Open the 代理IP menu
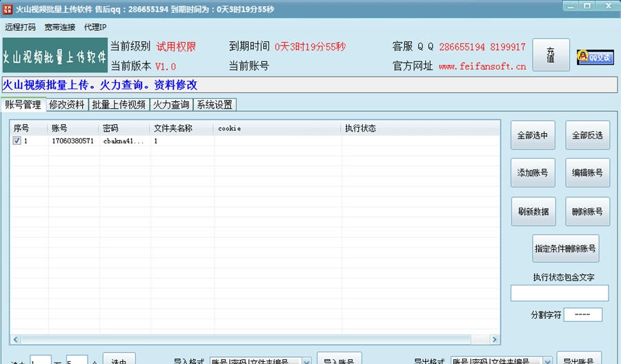Image resolution: width=621 pixels, height=364 pixels. click(x=95, y=28)
